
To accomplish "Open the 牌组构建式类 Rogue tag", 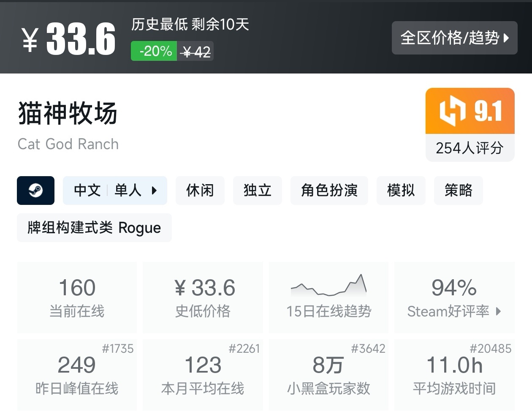I will (94, 228).
